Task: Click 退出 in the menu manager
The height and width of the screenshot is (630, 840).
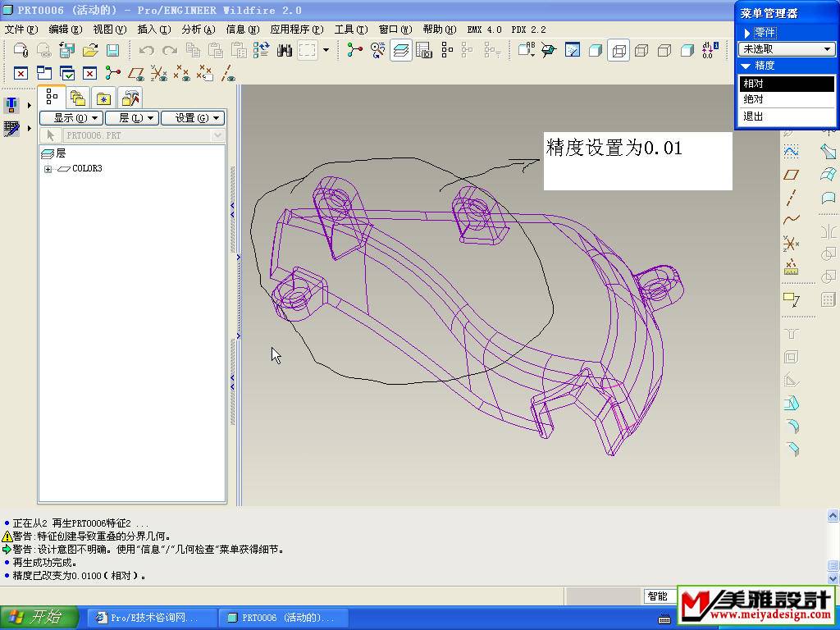Action: pyautogui.click(x=753, y=116)
